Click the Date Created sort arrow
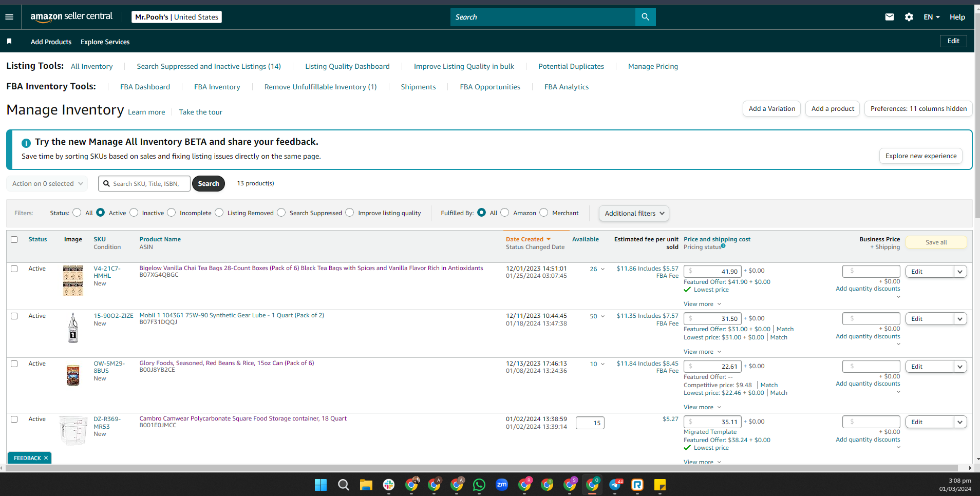 point(549,239)
